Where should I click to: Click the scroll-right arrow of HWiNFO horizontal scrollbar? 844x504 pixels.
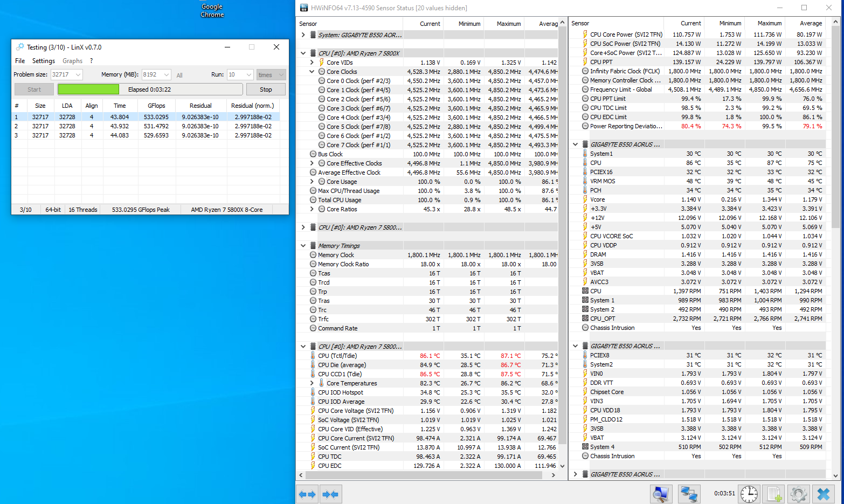[553, 475]
